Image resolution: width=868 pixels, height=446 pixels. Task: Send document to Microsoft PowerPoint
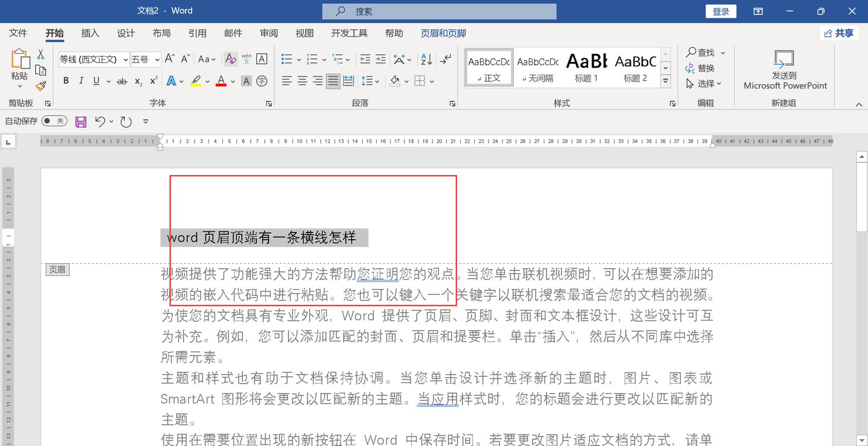pyautogui.click(x=785, y=70)
